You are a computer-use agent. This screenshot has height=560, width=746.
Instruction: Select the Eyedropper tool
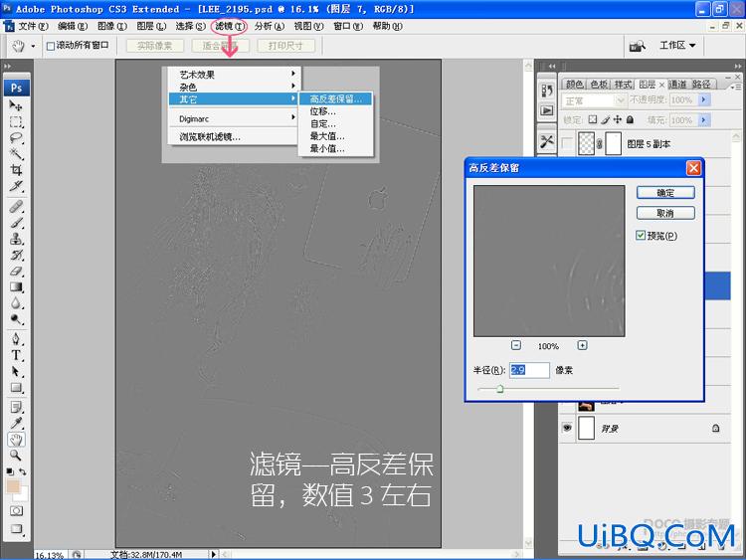click(x=16, y=423)
